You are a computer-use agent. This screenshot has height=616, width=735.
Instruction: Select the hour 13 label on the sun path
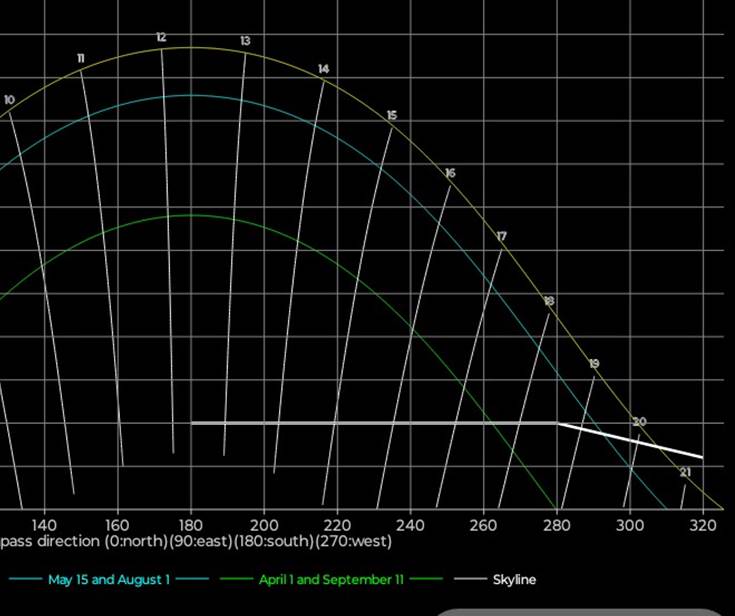pyautogui.click(x=245, y=41)
